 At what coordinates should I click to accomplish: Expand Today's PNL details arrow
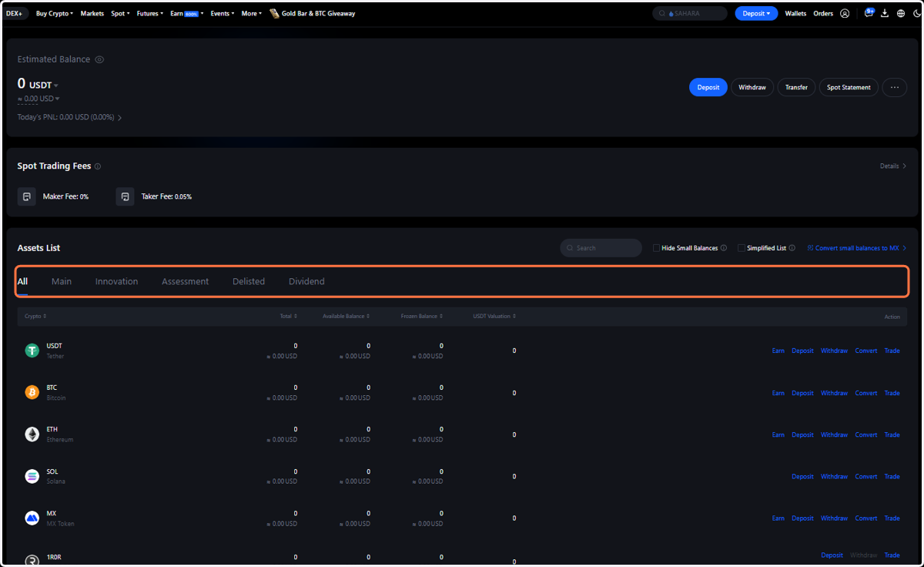click(x=119, y=118)
